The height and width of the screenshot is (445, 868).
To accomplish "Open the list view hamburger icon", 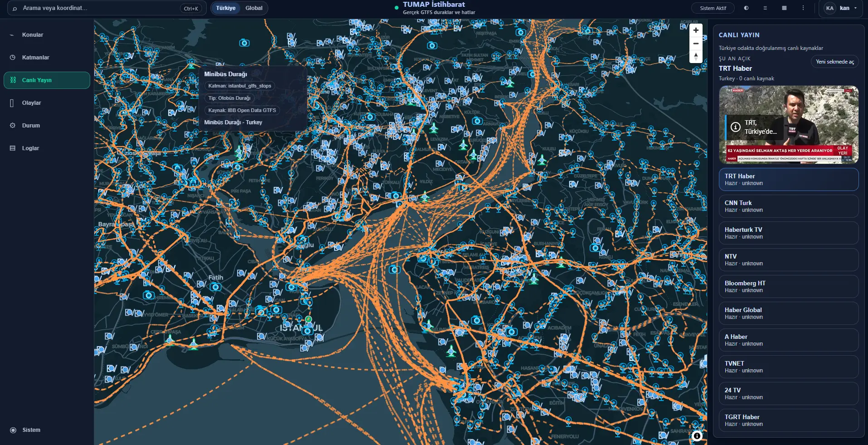I will 765,8.
